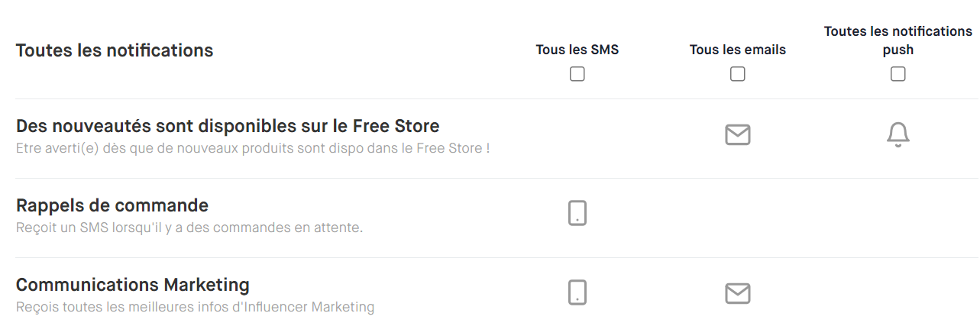Click the 'Toutes les notifications' section heading
The height and width of the screenshot is (326, 980).
click(115, 51)
